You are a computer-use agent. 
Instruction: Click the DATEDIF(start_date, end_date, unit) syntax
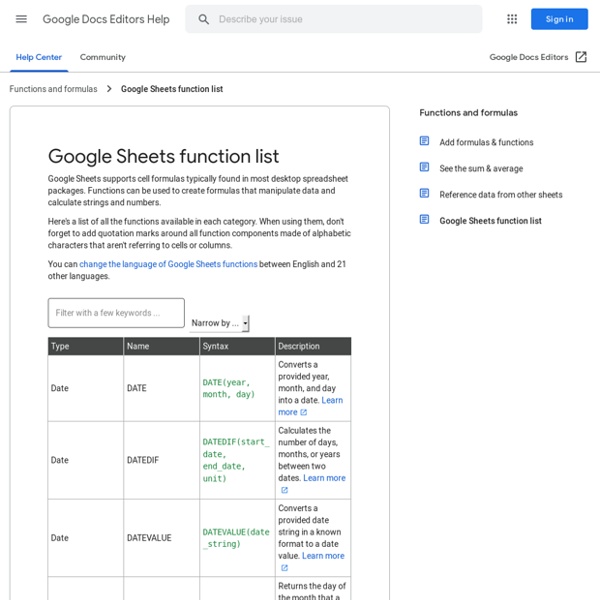coord(236,460)
